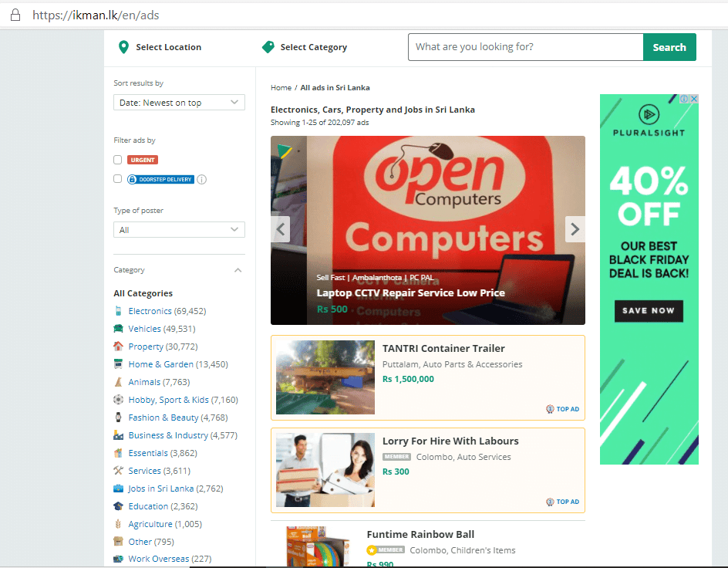Show previous featured ad slide
The height and width of the screenshot is (568, 728).
click(281, 229)
